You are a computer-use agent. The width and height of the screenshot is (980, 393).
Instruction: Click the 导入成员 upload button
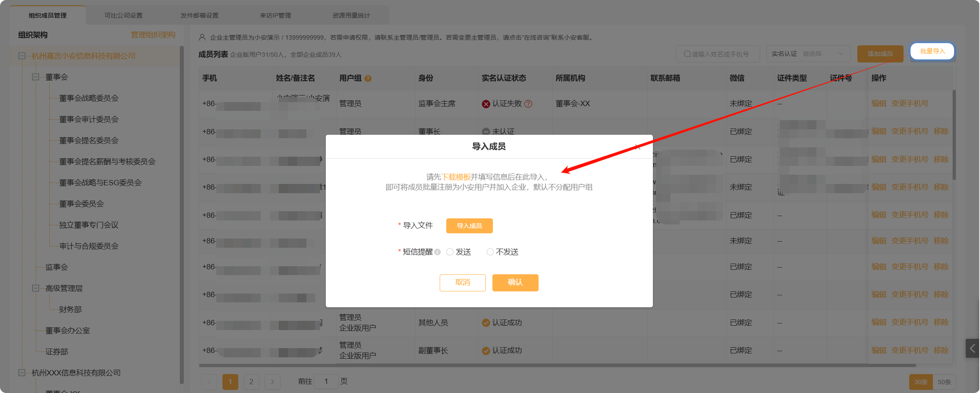[x=469, y=226]
